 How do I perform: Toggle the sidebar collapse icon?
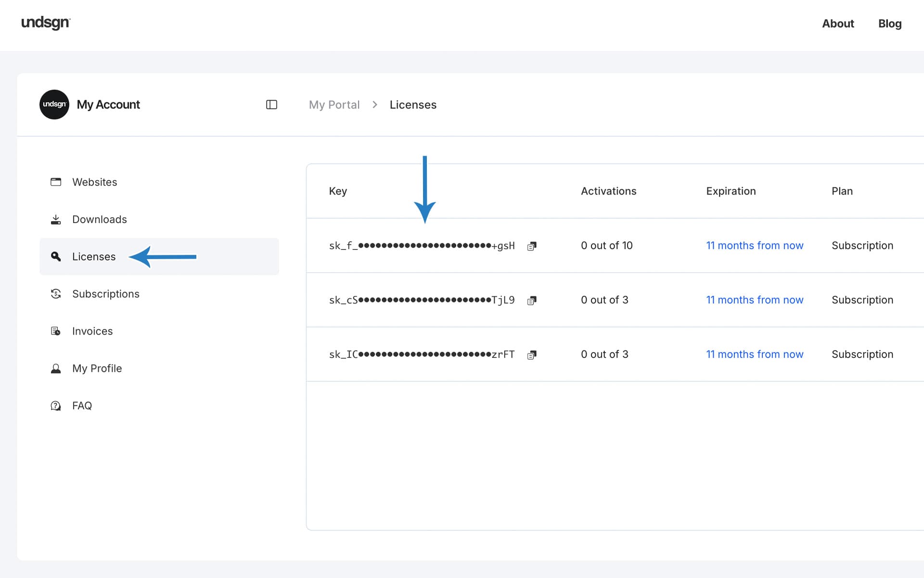(271, 105)
